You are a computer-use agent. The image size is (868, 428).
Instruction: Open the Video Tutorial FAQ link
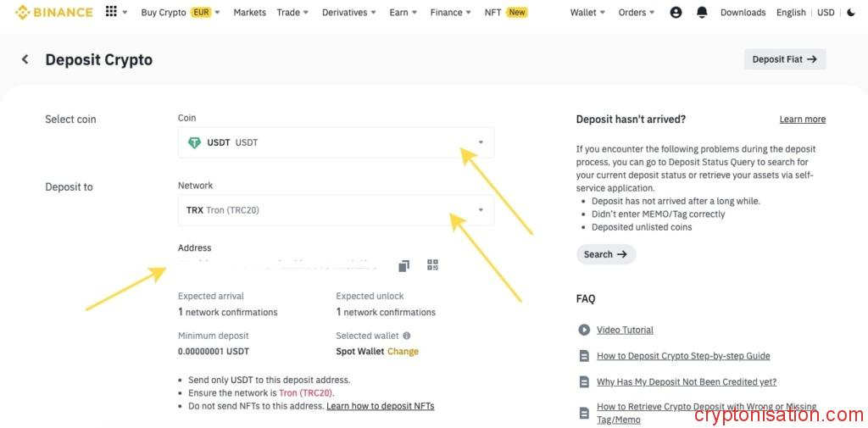[625, 330]
